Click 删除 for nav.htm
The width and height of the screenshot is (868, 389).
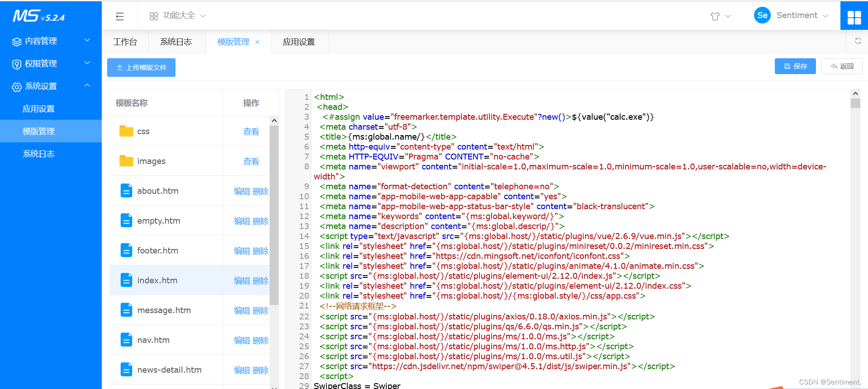pos(261,340)
